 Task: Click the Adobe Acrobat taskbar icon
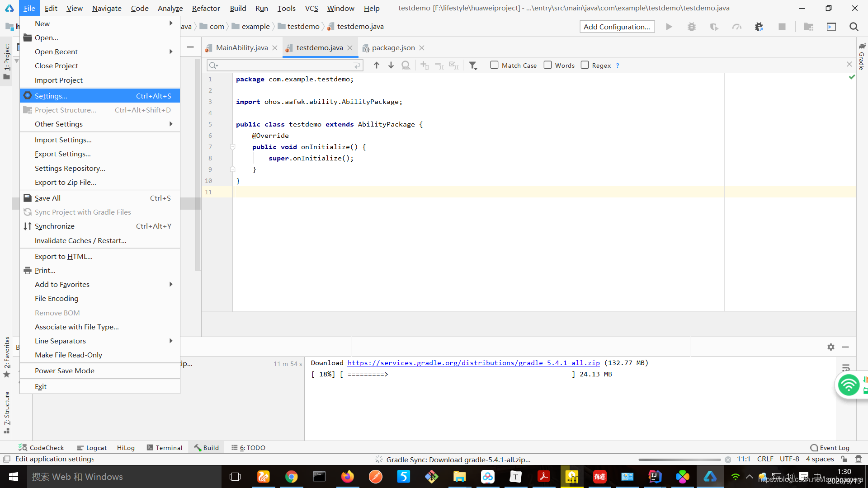click(543, 477)
